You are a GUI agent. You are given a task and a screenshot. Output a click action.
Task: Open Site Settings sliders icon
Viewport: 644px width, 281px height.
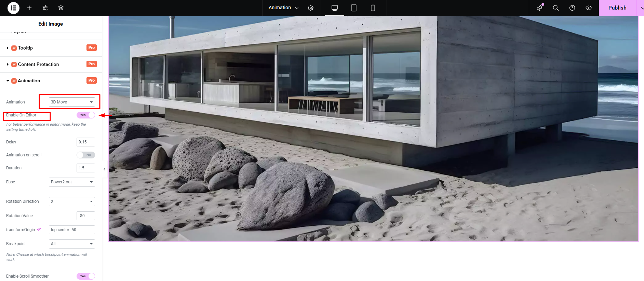pos(45,8)
